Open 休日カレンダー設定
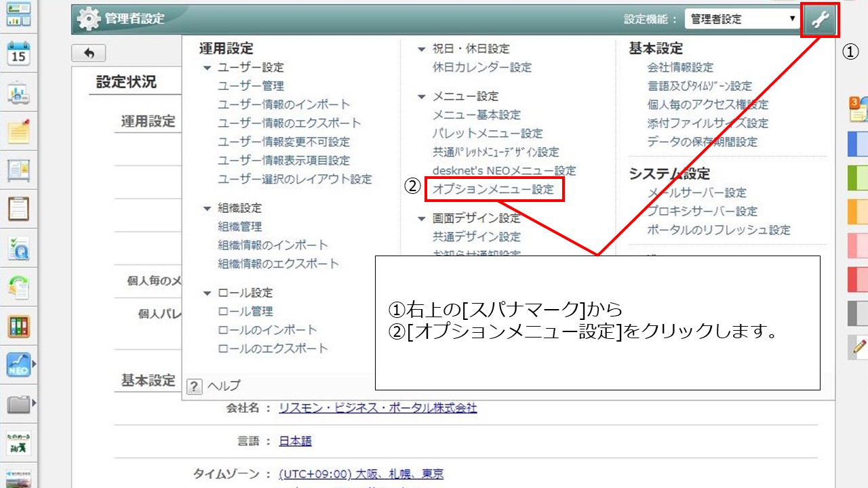 [x=482, y=67]
